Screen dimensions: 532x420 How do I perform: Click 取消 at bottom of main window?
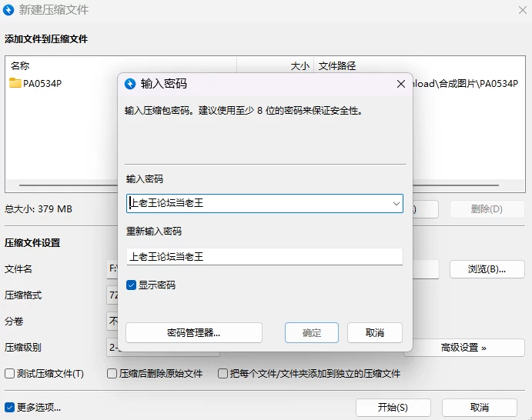pyautogui.click(x=480, y=407)
